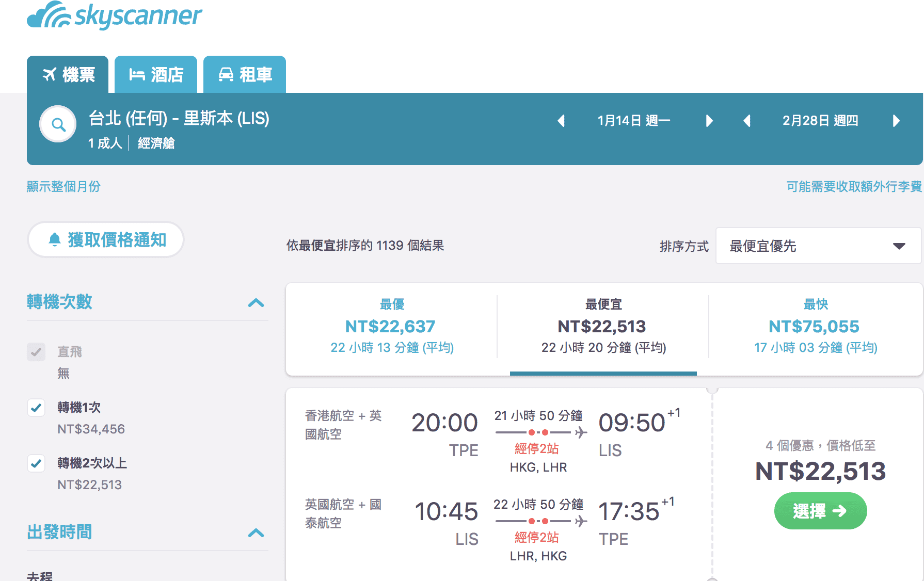Switch to the 酒店 hotels tab
This screenshot has width=924, height=581.
click(x=156, y=75)
